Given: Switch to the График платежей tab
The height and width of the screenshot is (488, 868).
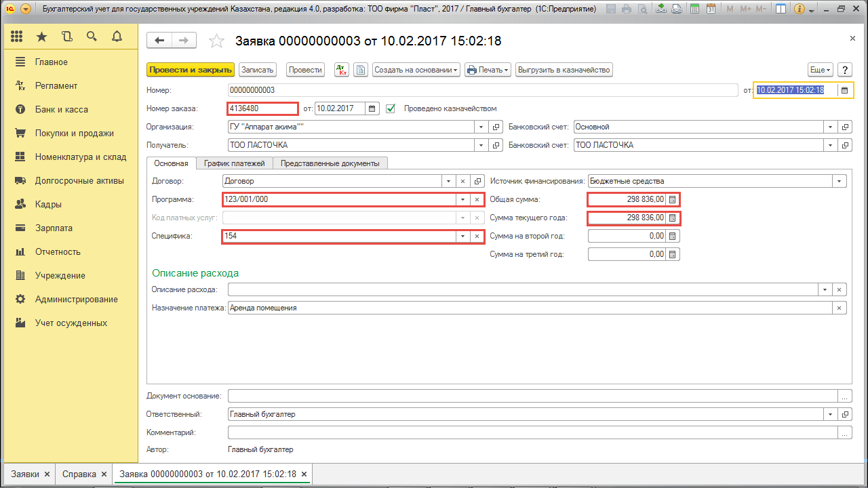Looking at the screenshot, I should (235, 163).
